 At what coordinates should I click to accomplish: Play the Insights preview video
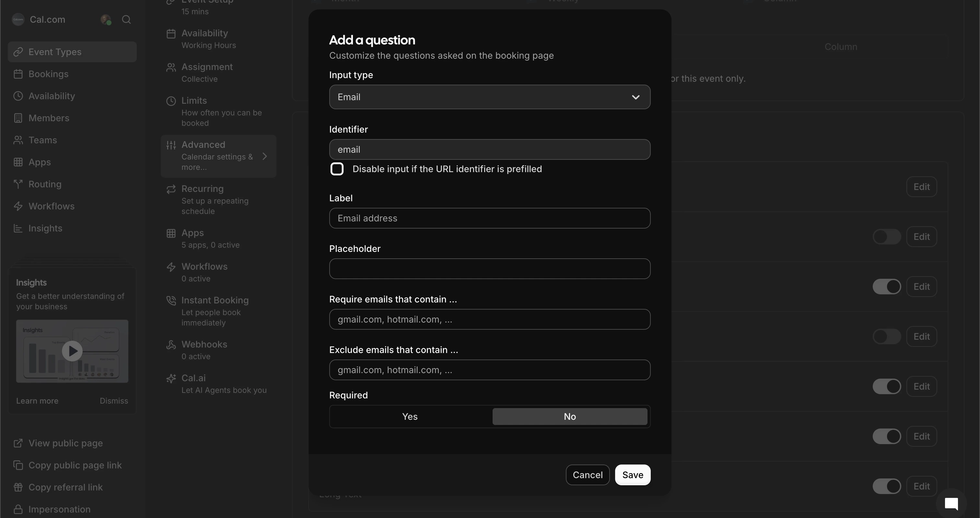coord(72,351)
